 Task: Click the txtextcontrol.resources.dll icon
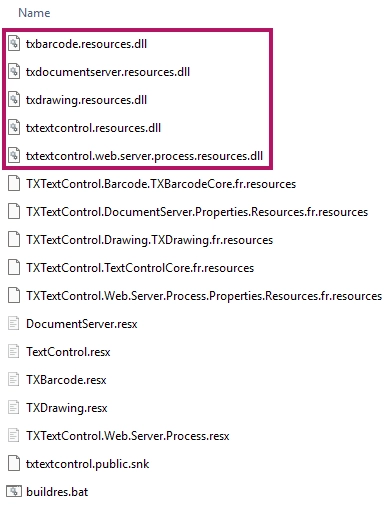pyautogui.click(x=14, y=128)
